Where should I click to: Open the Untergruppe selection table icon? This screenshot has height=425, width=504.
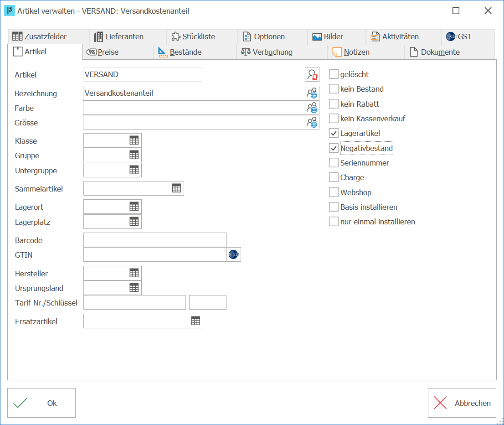point(134,170)
